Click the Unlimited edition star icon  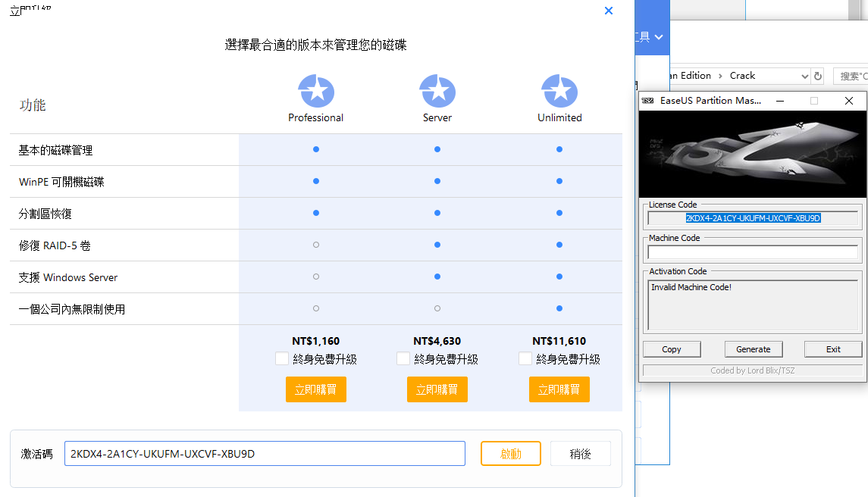point(559,91)
